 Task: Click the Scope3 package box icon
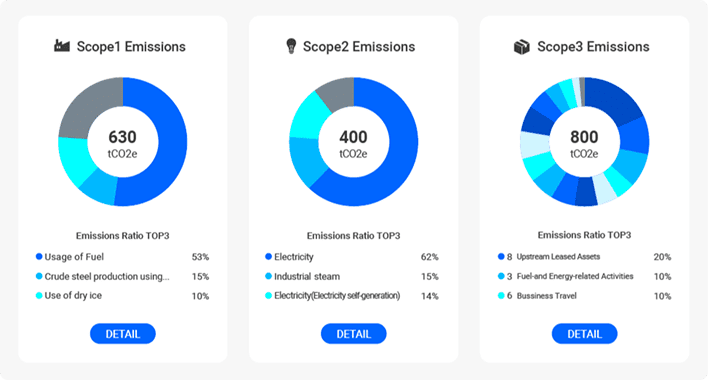click(522, 47)
